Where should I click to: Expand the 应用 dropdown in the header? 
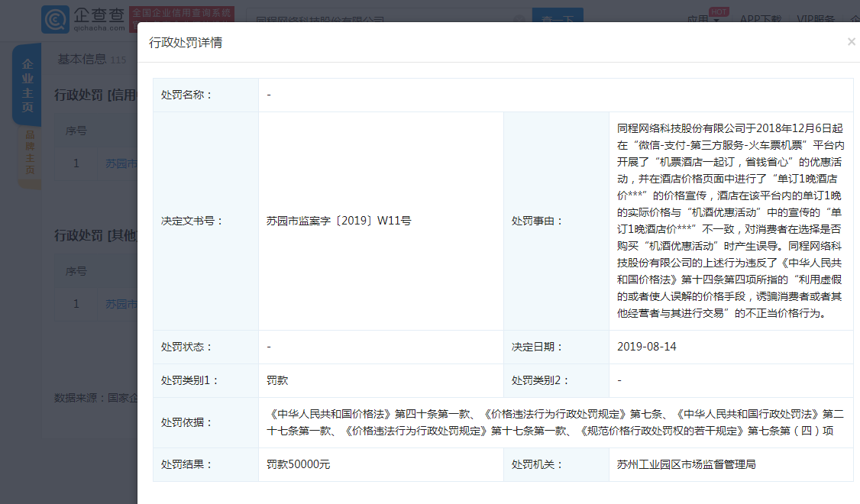point(703,20)
